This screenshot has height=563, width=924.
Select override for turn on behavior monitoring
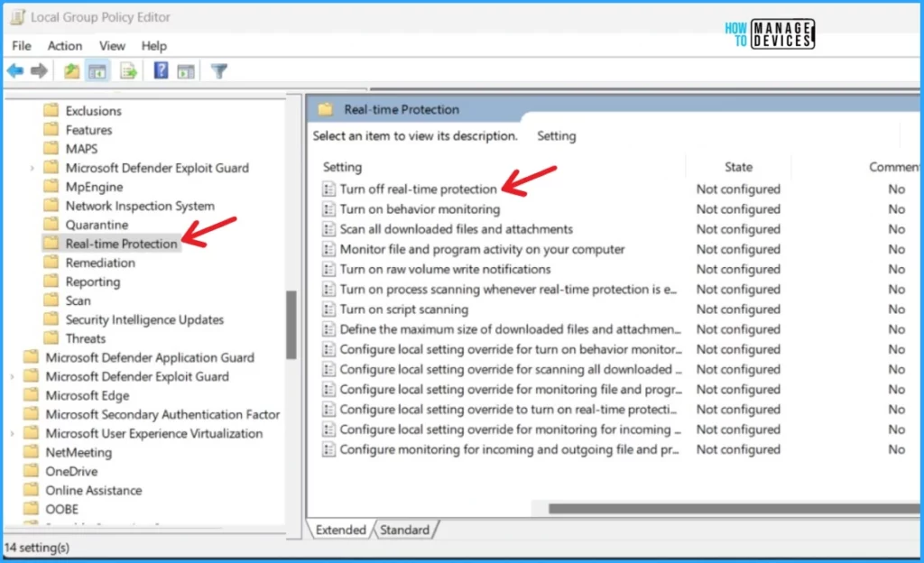[x=511, y=349]
